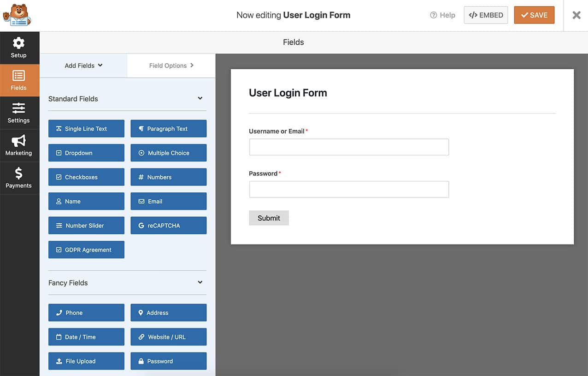
Task: Switch to the Field Options tab
Action: tap(171, 66)
